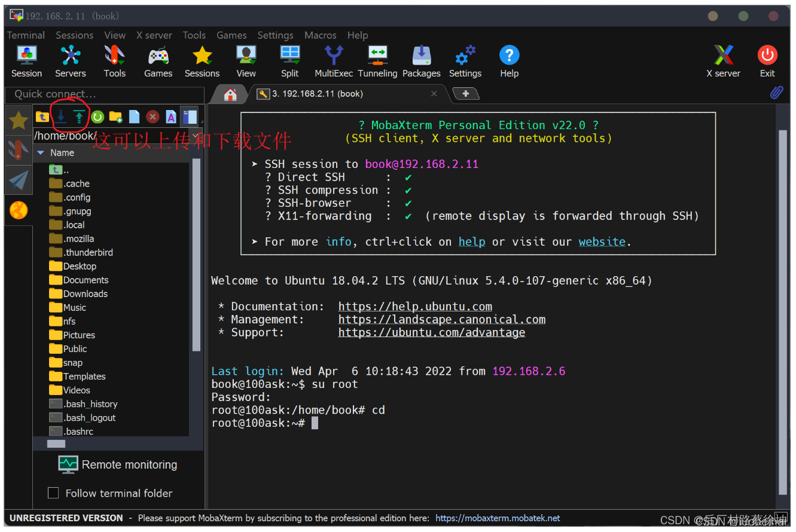796x532 pixels.
Task: Open the Games menu in menu bar
Action: click(x=231, y=35)
